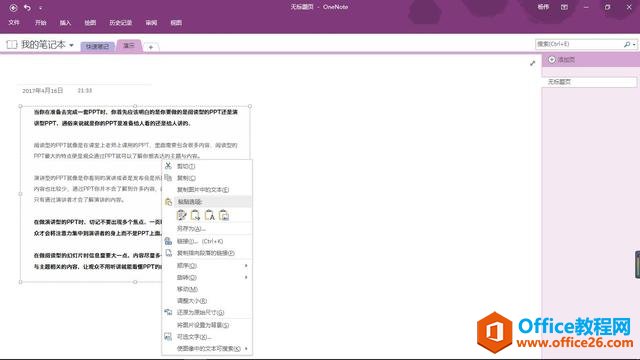Click the restore-size icon beside 还原为原始尺寸

coord(168,312)
